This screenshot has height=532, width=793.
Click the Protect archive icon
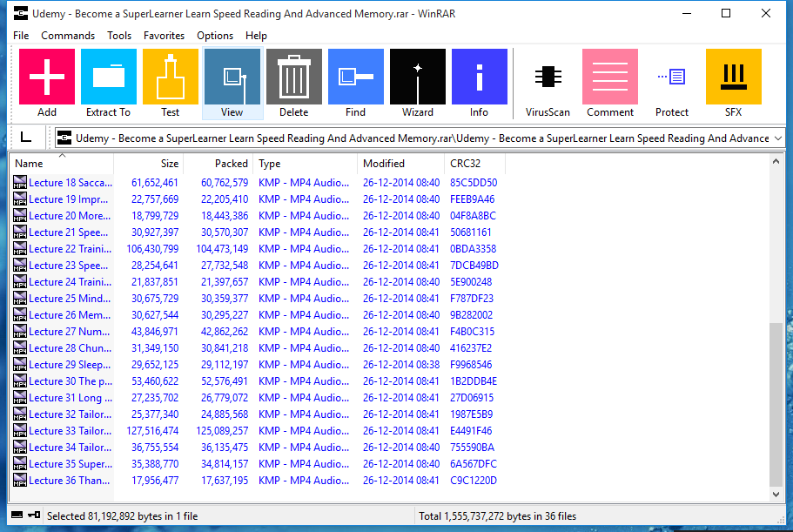click(x=672, y=77)
